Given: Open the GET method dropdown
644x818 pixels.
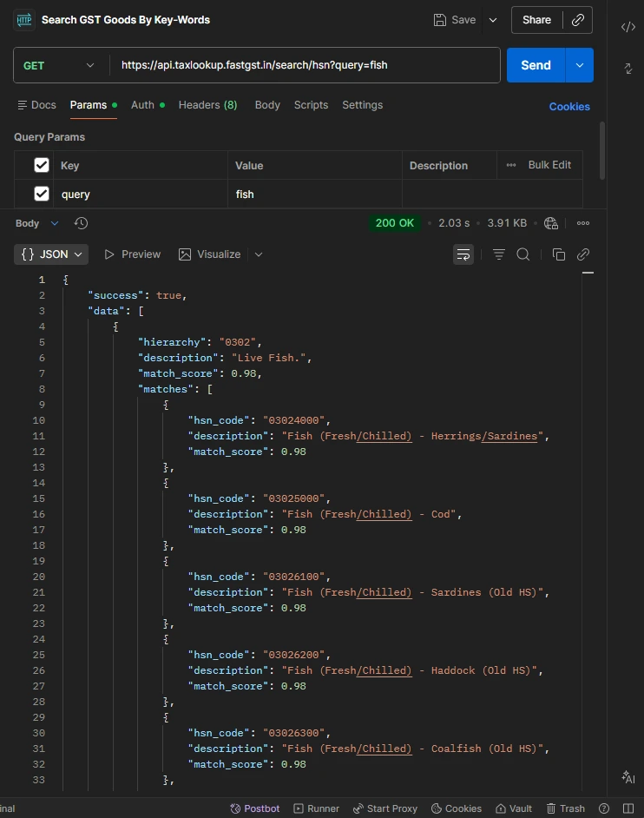Looking at the screenshot, I should (58, 65).
